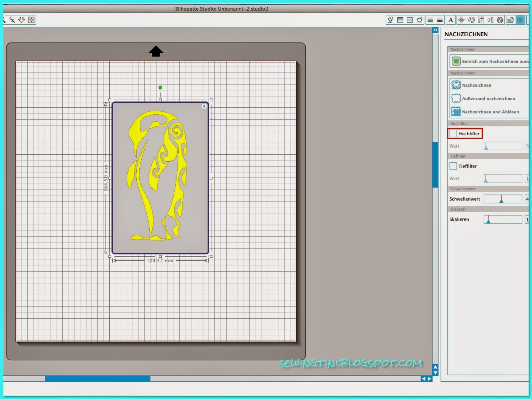Image resolution: width=532 pixels, height=399 pixels.
Task: Collapse the panel with the double-chevron arrows
Action: 435,30
